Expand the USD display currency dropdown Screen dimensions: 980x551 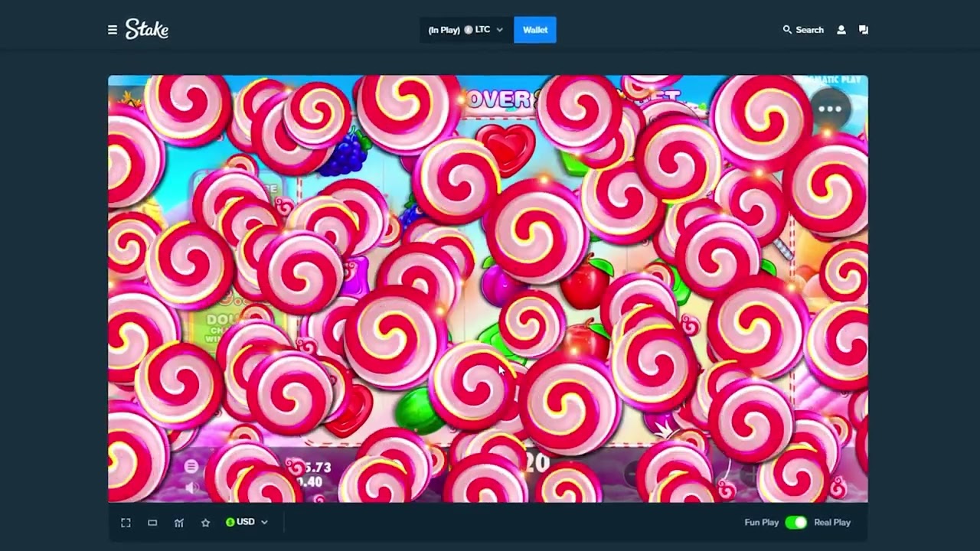click(247, 522)
